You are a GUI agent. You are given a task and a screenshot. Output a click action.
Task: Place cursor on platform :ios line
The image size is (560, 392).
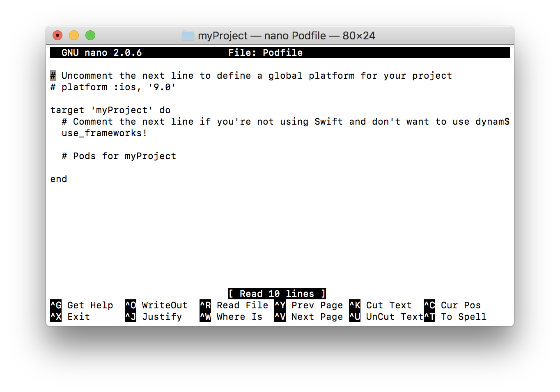pyautogui.click(x=113, y=87)
